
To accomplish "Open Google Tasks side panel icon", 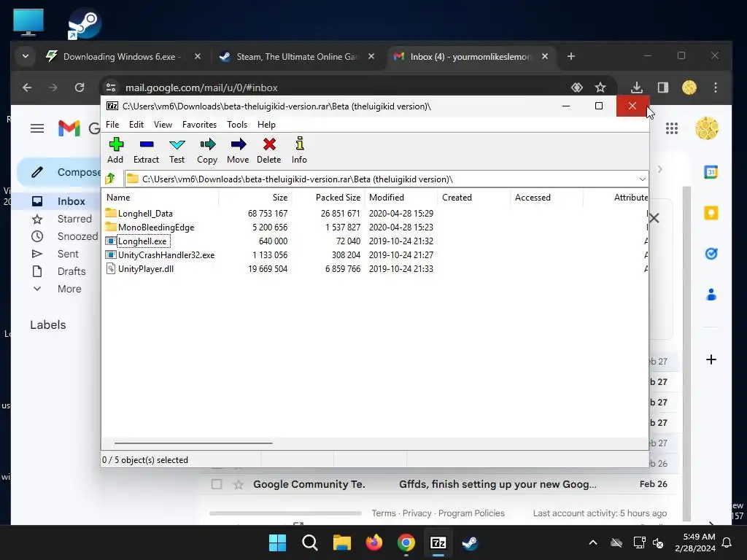I will pyautogui.click(x=711, y=254).
